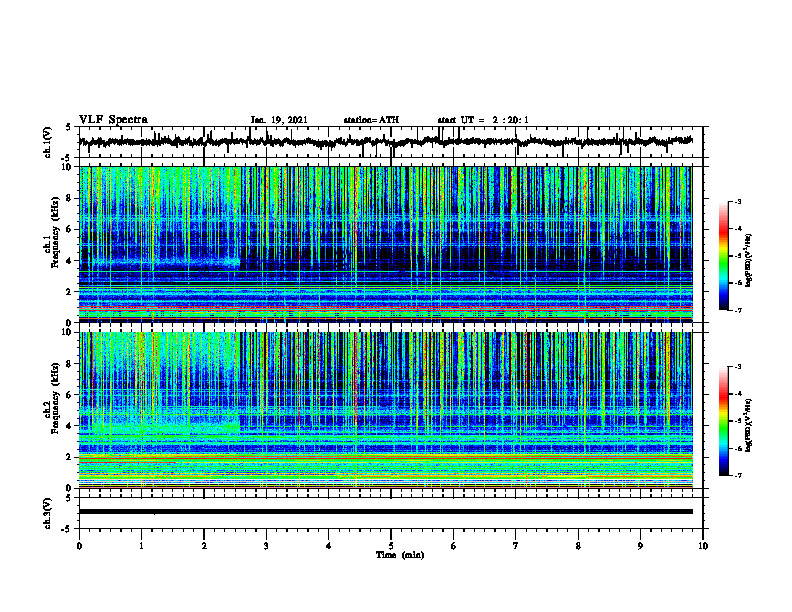Click the "ch.3(V)" axis label
The width and height of the screenshot is (792, 612).
pos(48,513)
